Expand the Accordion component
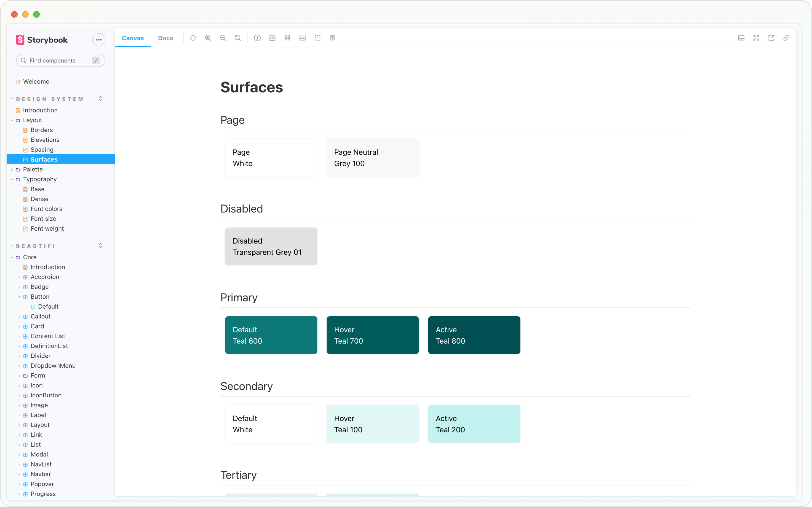This screenshot has height=507, width=812. point(45,277)
